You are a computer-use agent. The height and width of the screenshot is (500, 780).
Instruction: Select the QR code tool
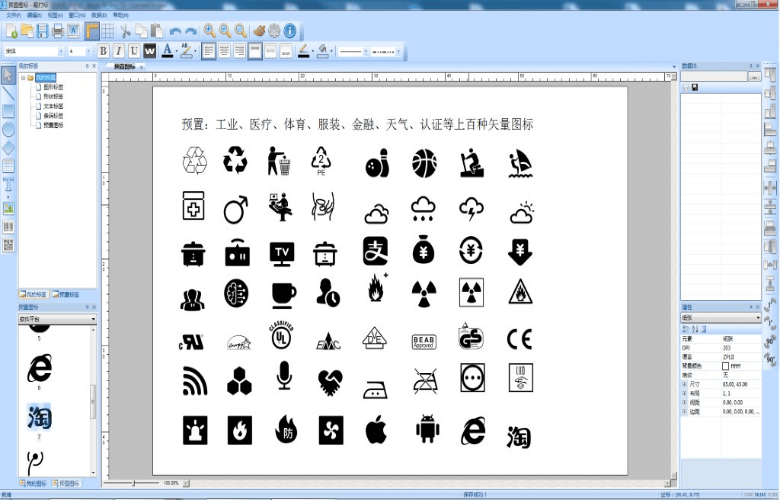(8, 245)
